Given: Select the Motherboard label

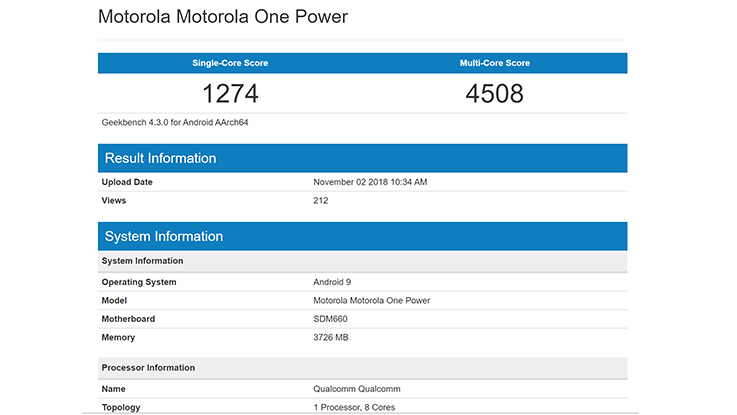Looking at the screenshot, I should pos(128,319).
